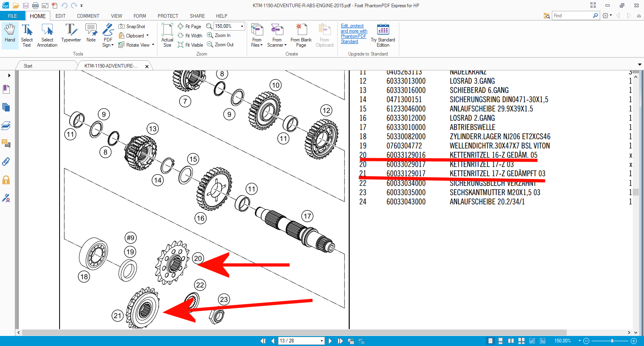Open the page number dropdown

(x=322, y=341)
